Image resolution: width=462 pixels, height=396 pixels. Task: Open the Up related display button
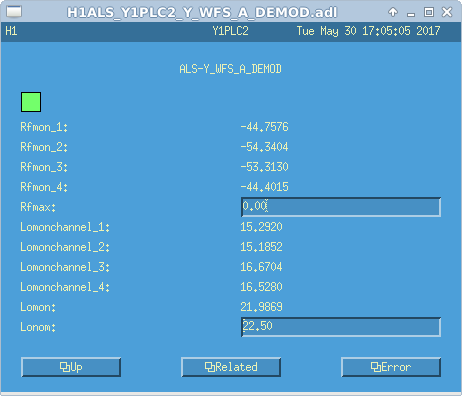click(71, 367)
